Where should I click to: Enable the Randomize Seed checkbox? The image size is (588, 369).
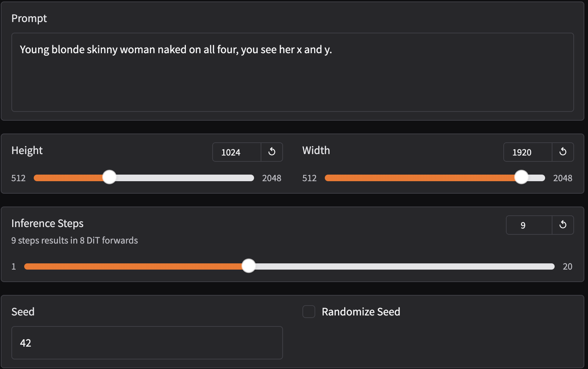point(309,311)
